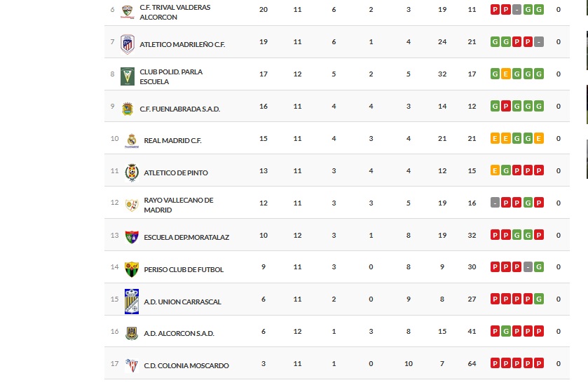The width and height of the screenshot is (588, 385).
Task: Click A.D. Union Carrascal's green G badge
Action: (538, 299)
